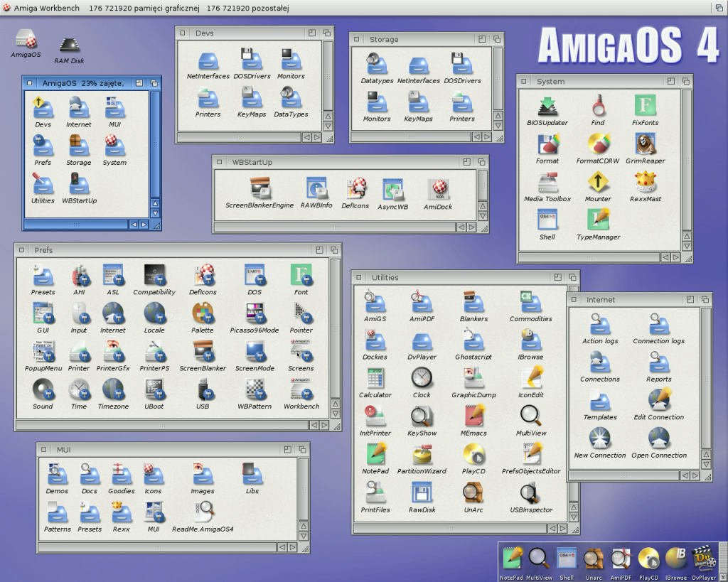Click vertical scrollbar in AmigaOS window
The width and height of the screenshot is (728, 582).
point(155,144)
